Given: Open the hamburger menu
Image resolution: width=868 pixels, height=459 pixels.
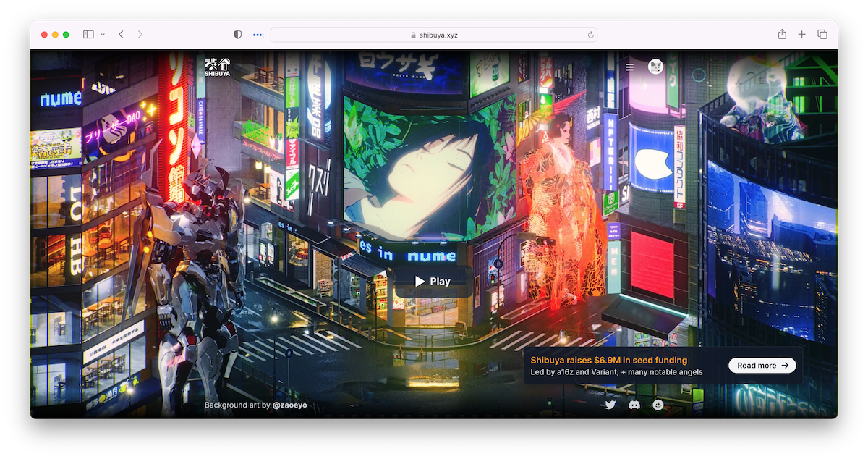Looking at the screenshot, I should pyautogui.click(x=629, y=67).
